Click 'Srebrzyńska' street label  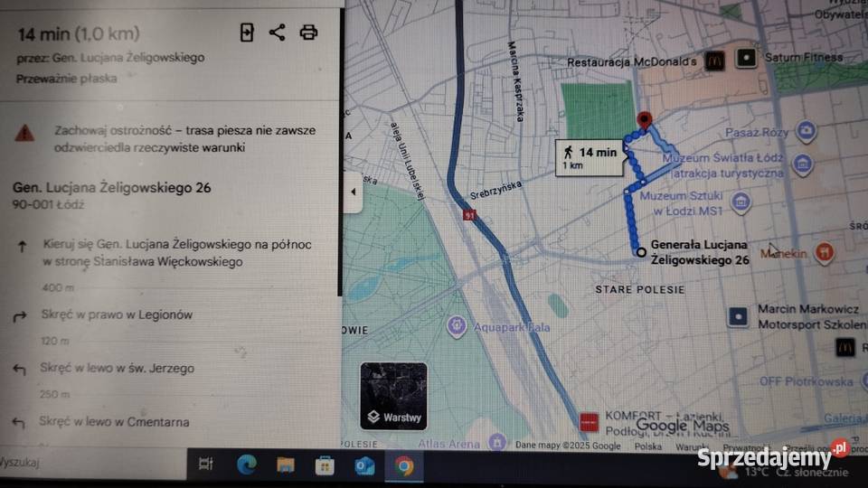[x=496, y=190]
